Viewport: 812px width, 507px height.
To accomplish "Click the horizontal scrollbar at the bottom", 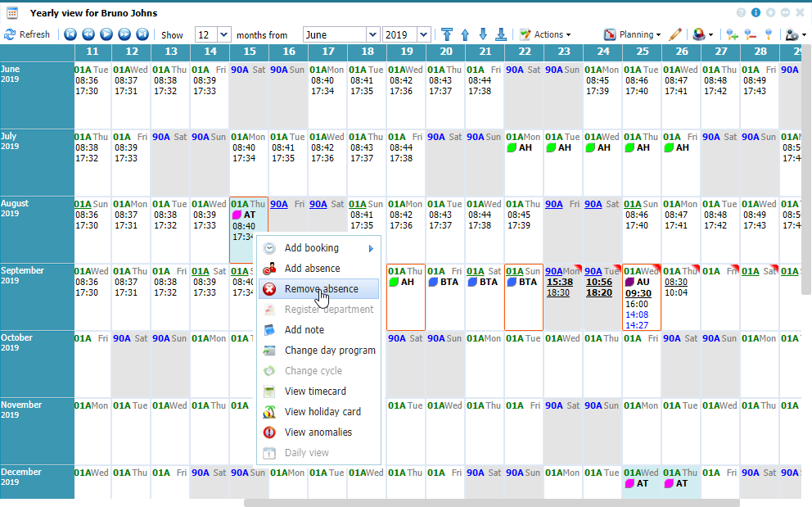I will point(491,503).
